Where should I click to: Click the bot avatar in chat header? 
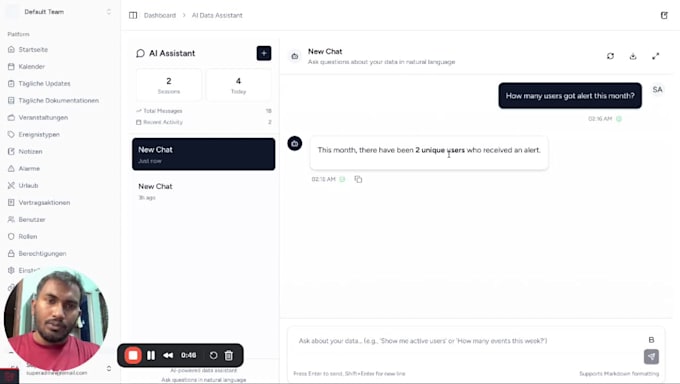coord(295,56)
